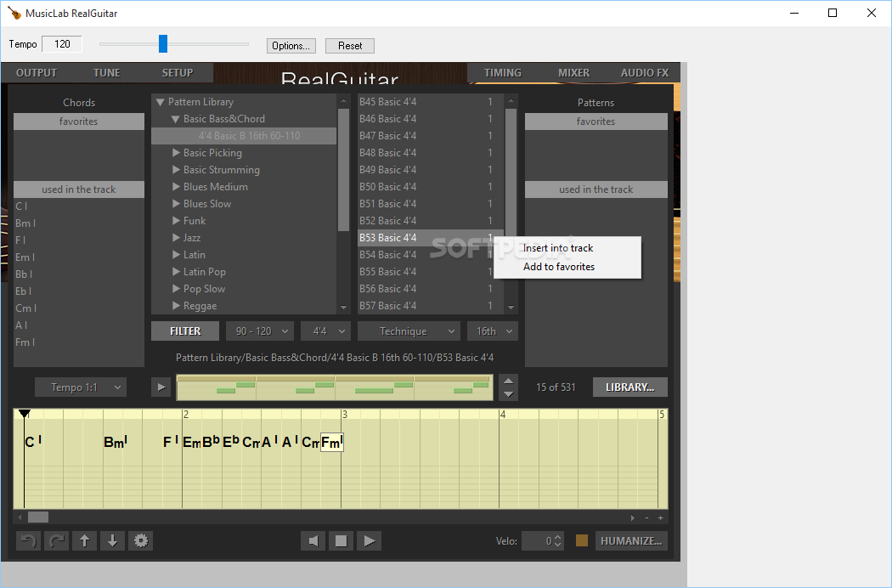
Task: Switch to the TUNE tab
Action: pyautogui.click(x=107, y=73)
